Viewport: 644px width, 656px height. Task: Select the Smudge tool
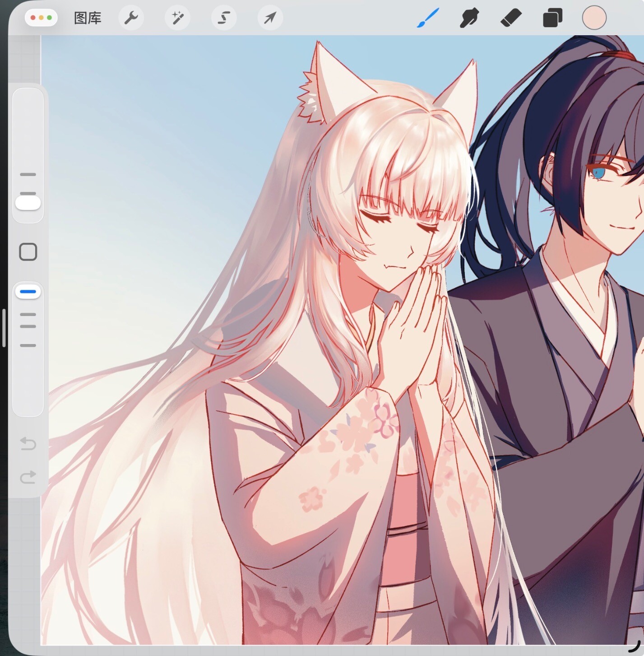click(469, 18)
